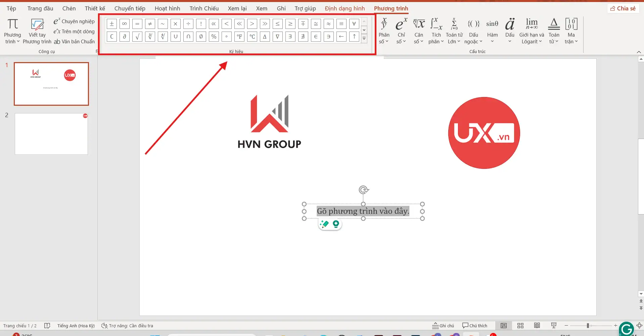This screenshot has height=336, width=644.
Task: Toggle Văn bản Chuẩn normal text
Action: [74, 42]
